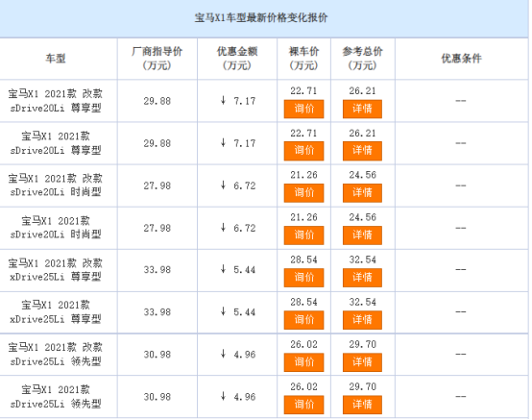Click 详情 for 改款 sDrive25Li 领先型 row
This screenshot has height=420, width=532.
coord(362,362)
